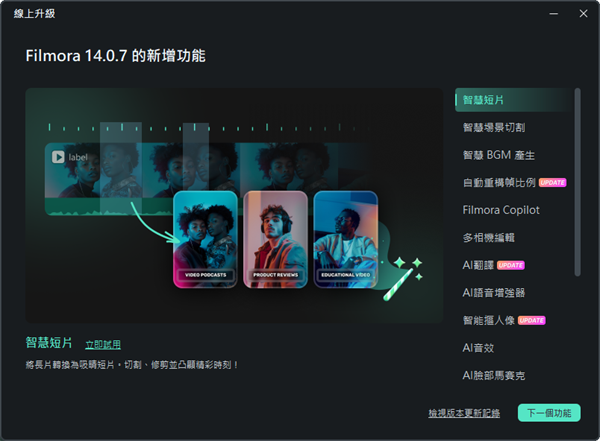
Task: Open AI臉部馬賽克 feature entry
Action: (494, 376)
